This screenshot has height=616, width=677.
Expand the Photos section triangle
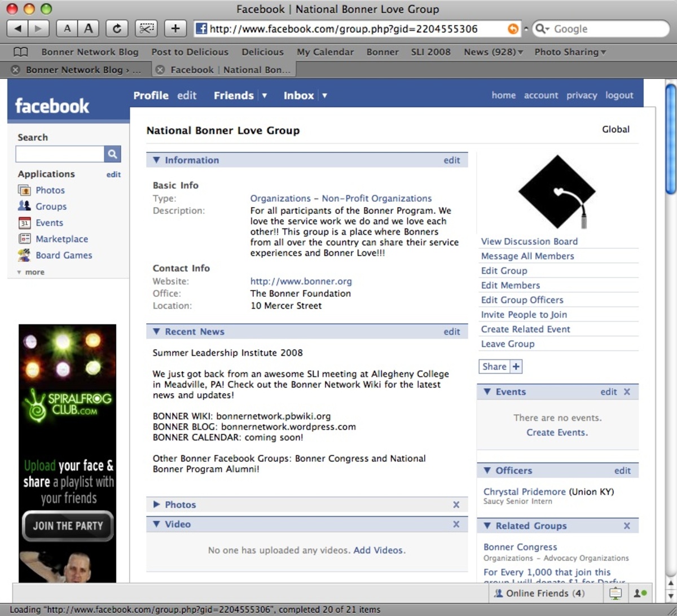156,504
